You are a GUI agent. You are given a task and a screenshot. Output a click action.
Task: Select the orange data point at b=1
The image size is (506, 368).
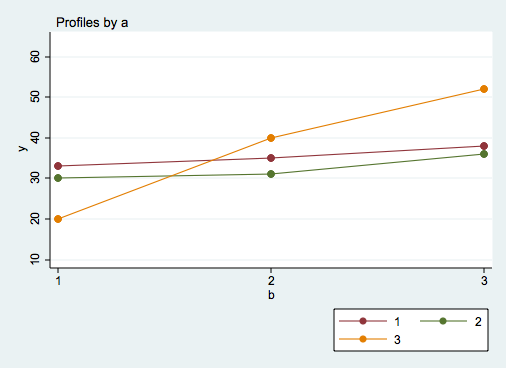[58, 219]
